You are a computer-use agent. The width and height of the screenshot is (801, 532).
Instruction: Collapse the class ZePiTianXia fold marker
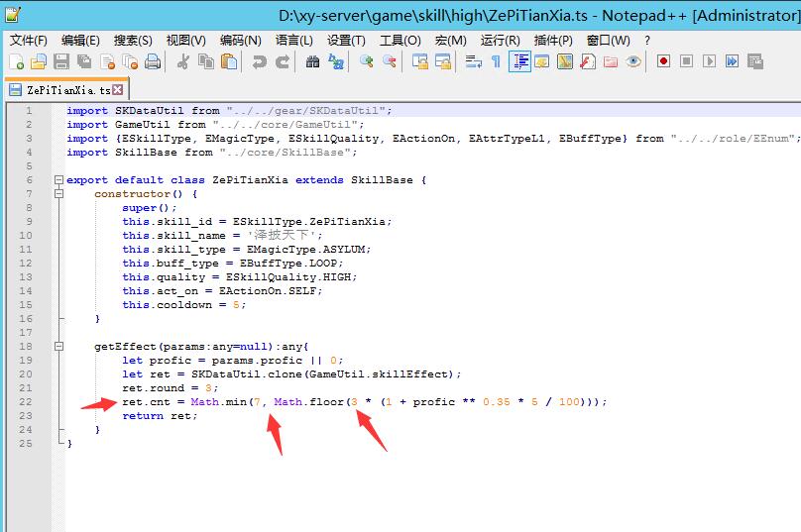[58, 180]
